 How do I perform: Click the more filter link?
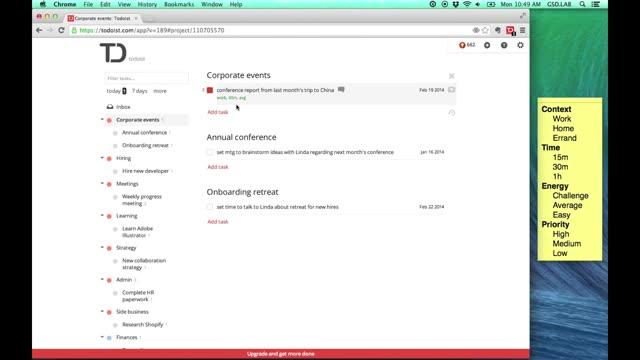click(x=160, y=91)
